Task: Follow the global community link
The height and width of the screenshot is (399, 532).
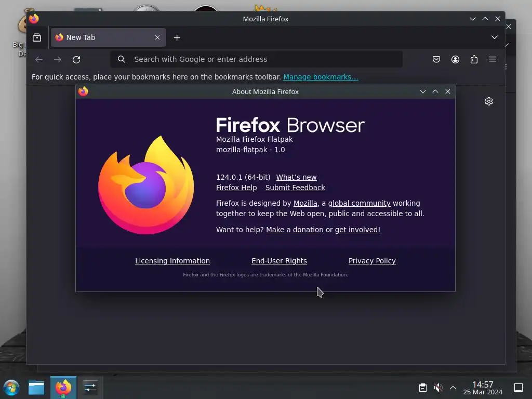Action: pyautogui.click(x=360, y=203)
